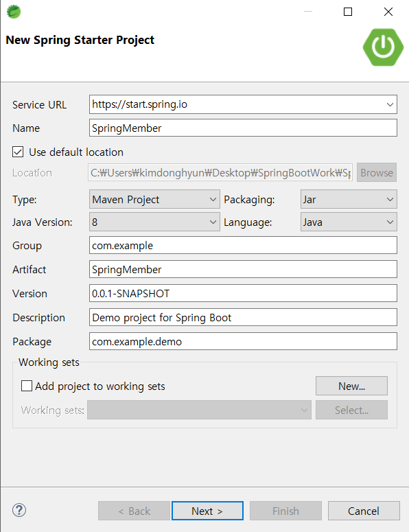Focus the Group field com.example
Image resolution: width=409 pixels, height=532 pixels.
[243, 245]
